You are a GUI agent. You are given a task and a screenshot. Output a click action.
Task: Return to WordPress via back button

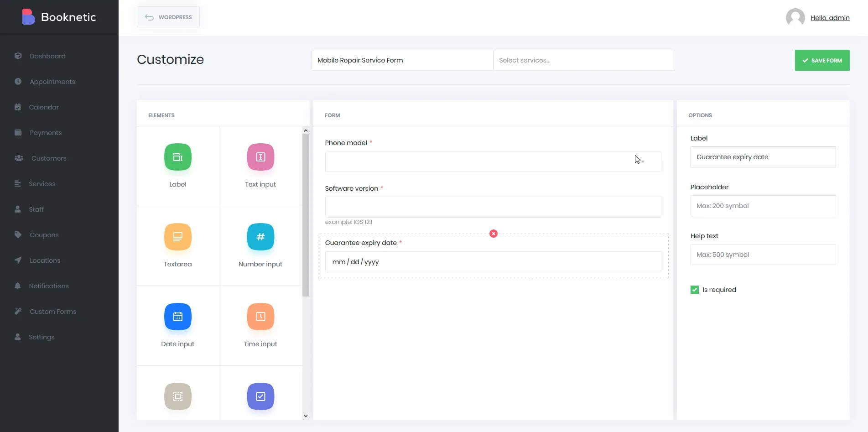coord(168,17)
